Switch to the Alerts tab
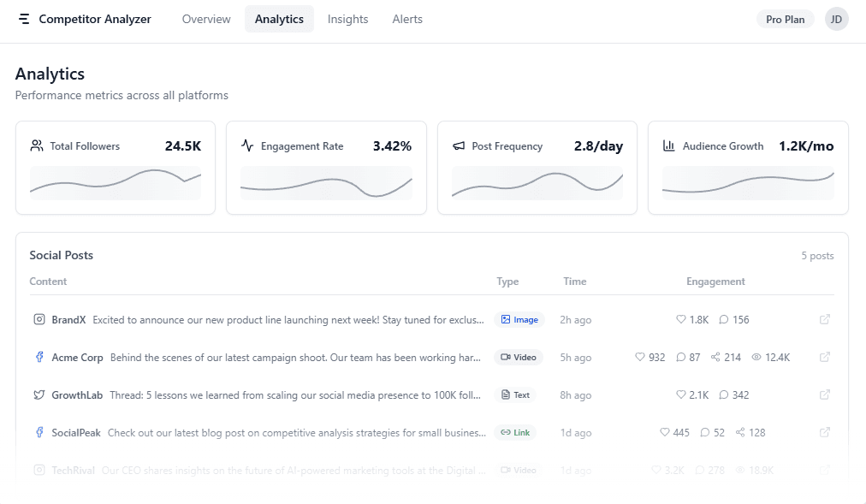This screenshot has height=504, width=866. pos(406,18)
